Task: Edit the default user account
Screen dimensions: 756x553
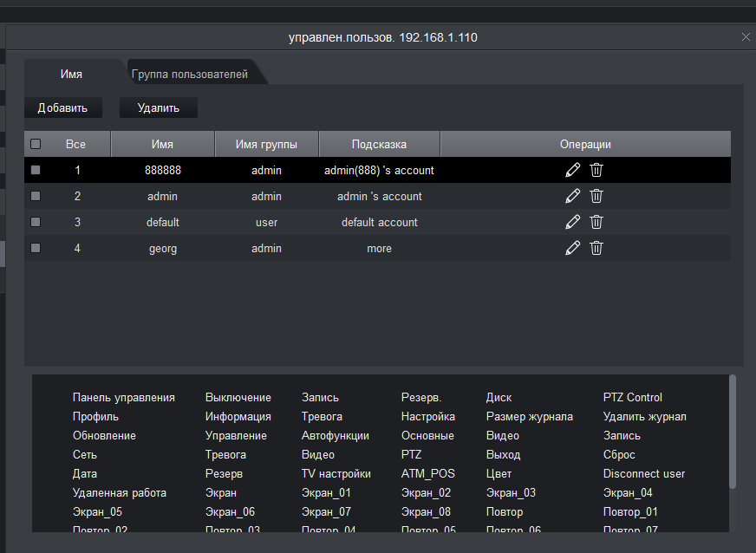Action: click(572, 222)
